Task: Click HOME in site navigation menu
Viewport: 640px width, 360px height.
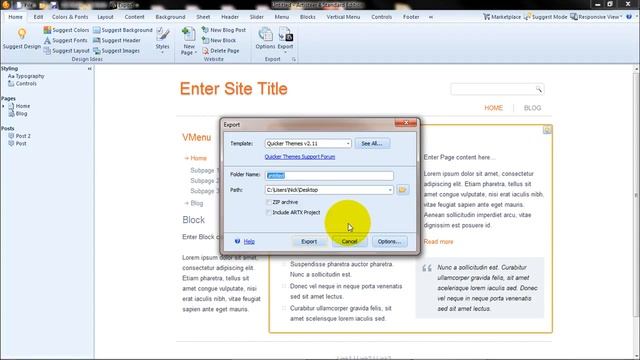Action: click(493, 108)
